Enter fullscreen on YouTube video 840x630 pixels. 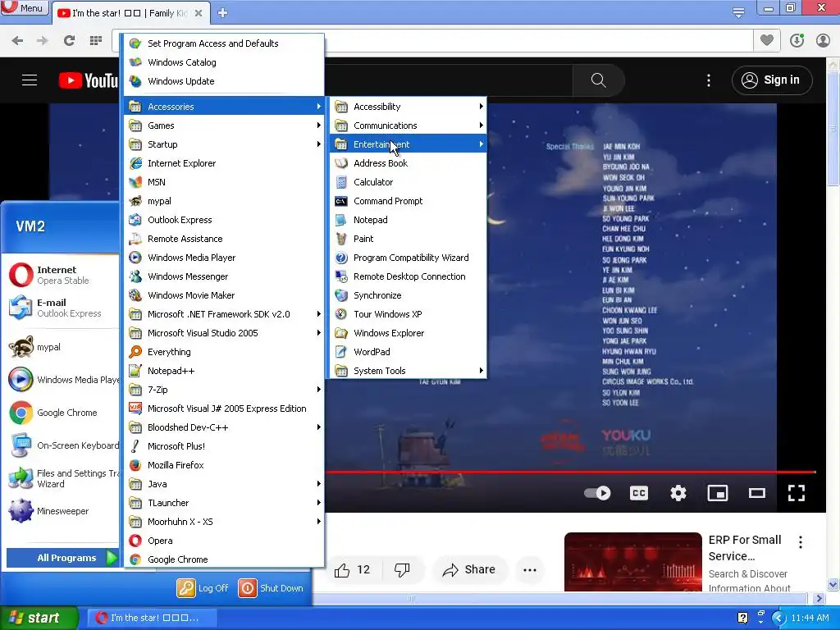[796, 493]
